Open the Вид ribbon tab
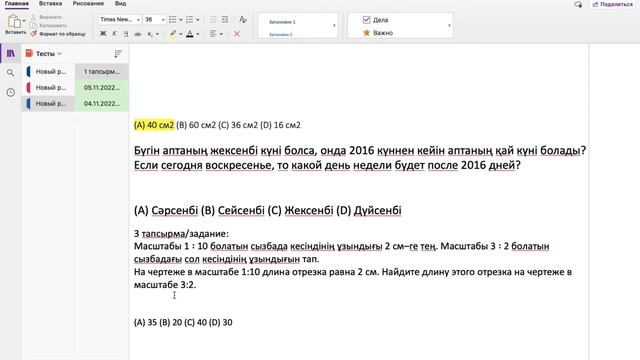The width and height of the screenshot is (640, 360). click(120, 4)
